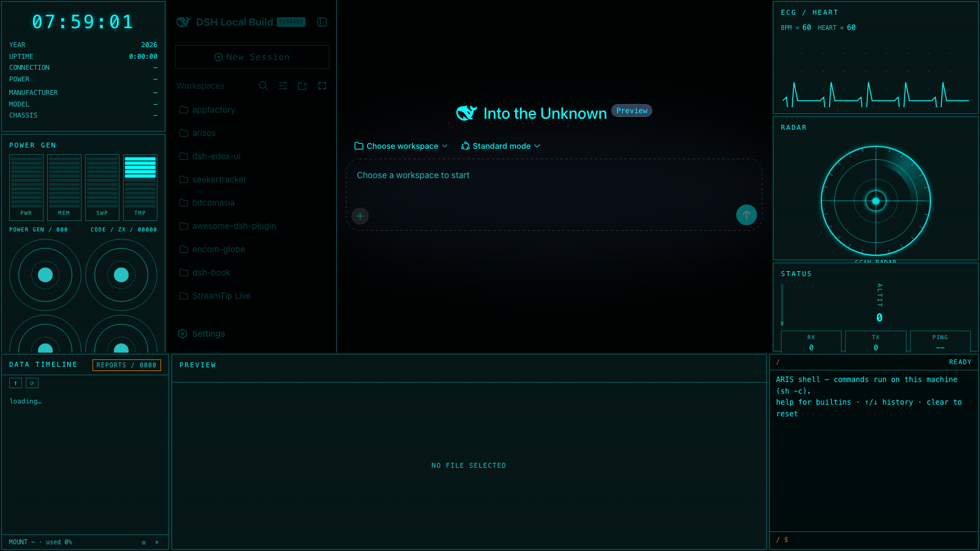
Task: Click the NO FILE SELECTED preview text
Action: pyautogui.click(x=469, y=466)
